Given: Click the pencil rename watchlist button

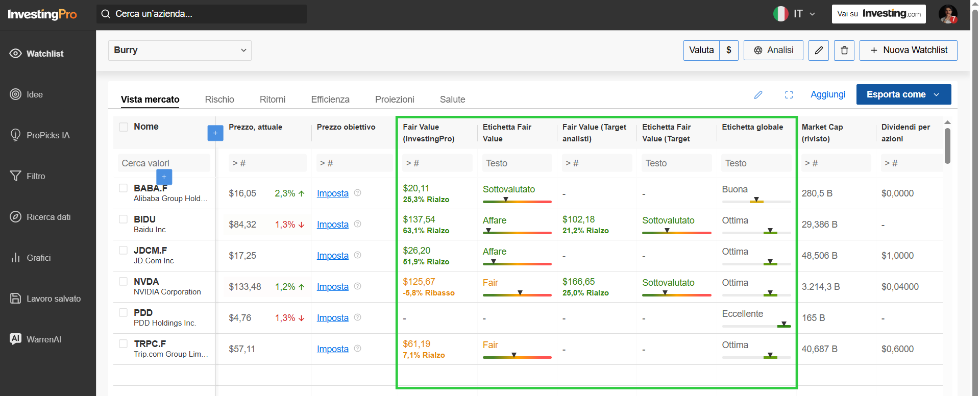Looking at the screenshot, I should tap(819, 51).
